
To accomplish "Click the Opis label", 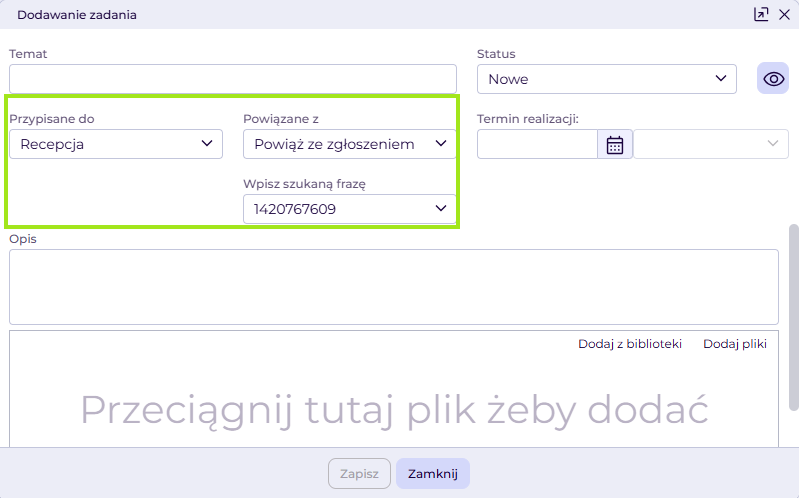I will click(x=23, y=239).
